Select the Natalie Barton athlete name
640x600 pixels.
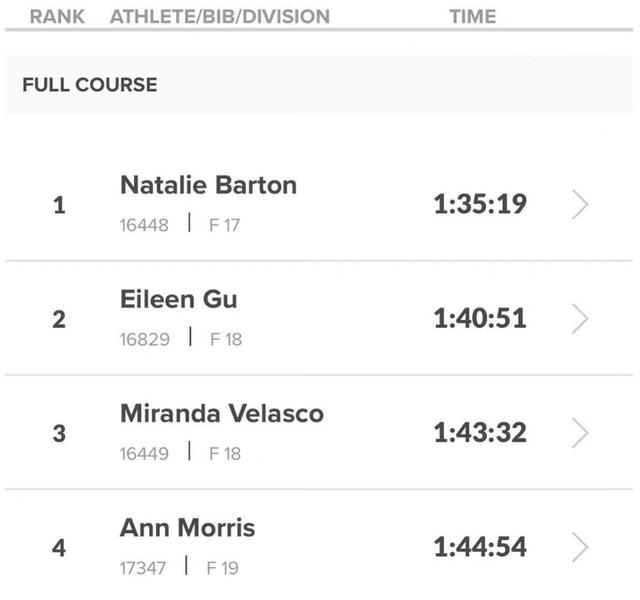(209, 185)
